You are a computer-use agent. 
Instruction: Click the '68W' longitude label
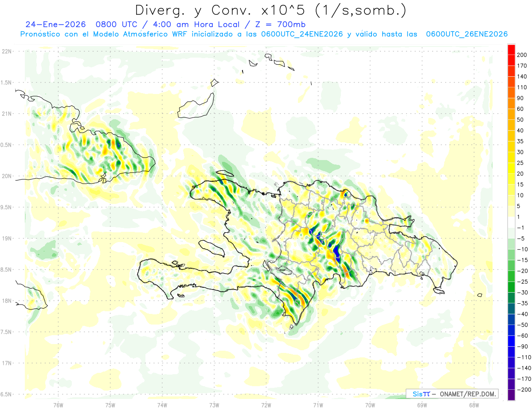pyautogui.click(x=473, y=405)
